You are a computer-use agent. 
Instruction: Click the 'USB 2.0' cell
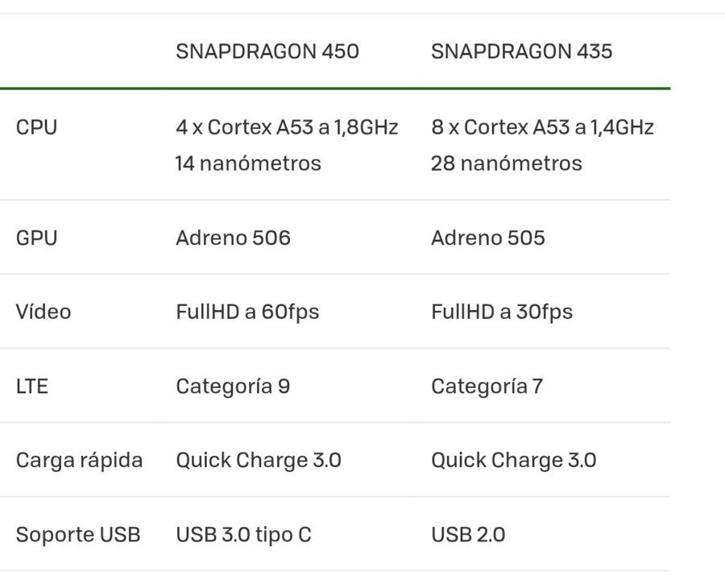coord(468,535)
